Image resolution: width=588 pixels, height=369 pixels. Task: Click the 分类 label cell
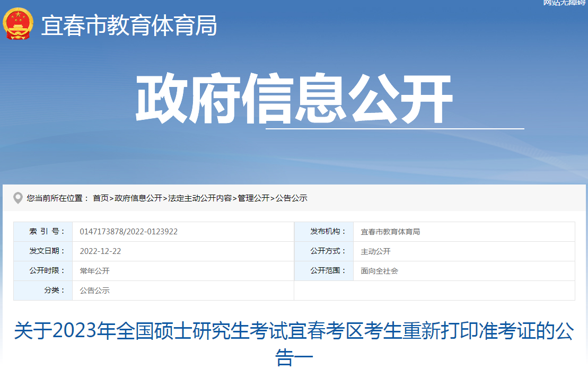tap(43, 290)
